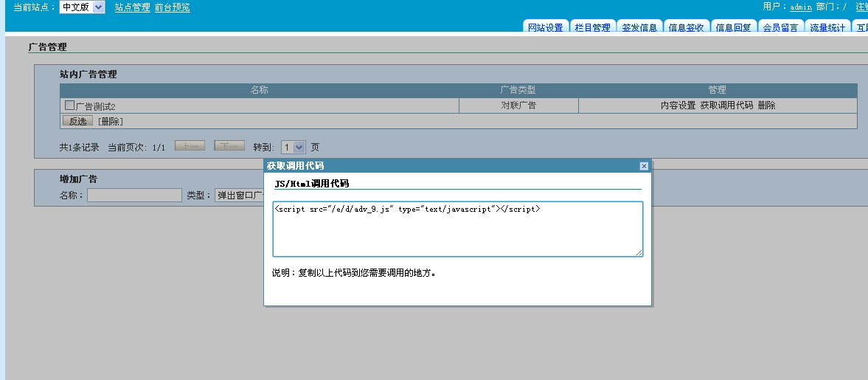Click the admin user link
Screen dimensions: 868x380
tap(801, 7)
